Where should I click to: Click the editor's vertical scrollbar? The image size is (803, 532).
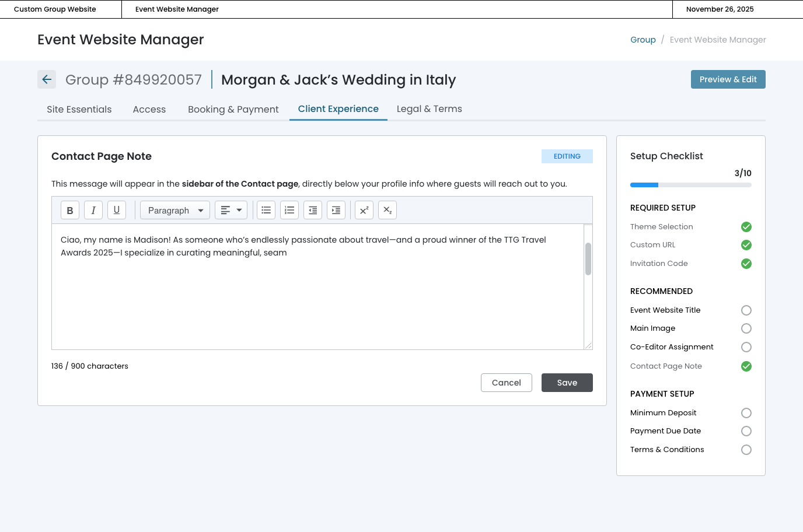[588, 259]
